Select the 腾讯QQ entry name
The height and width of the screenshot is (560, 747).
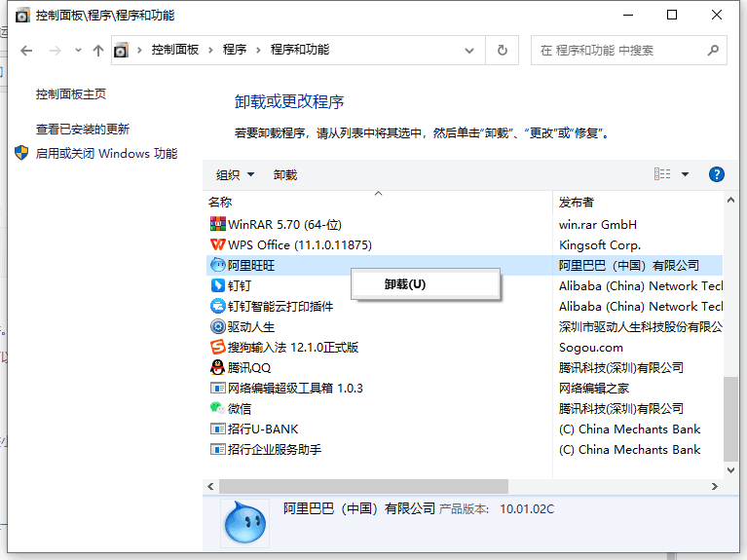click(248, 367)
